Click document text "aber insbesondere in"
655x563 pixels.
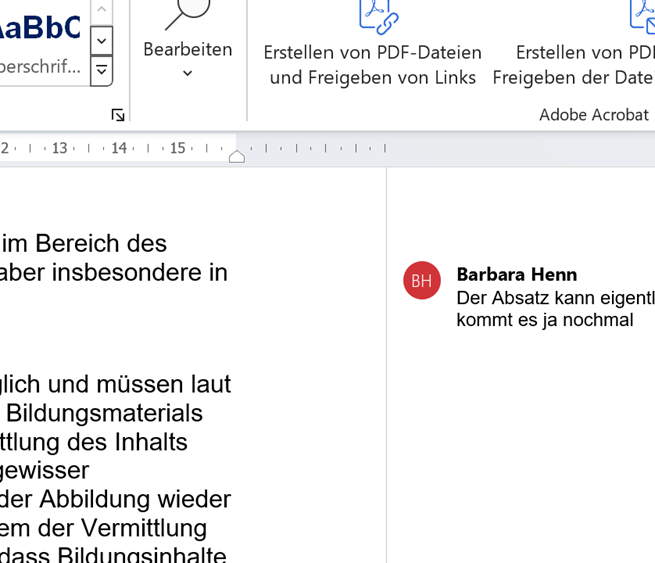click(x=114, y=272)
